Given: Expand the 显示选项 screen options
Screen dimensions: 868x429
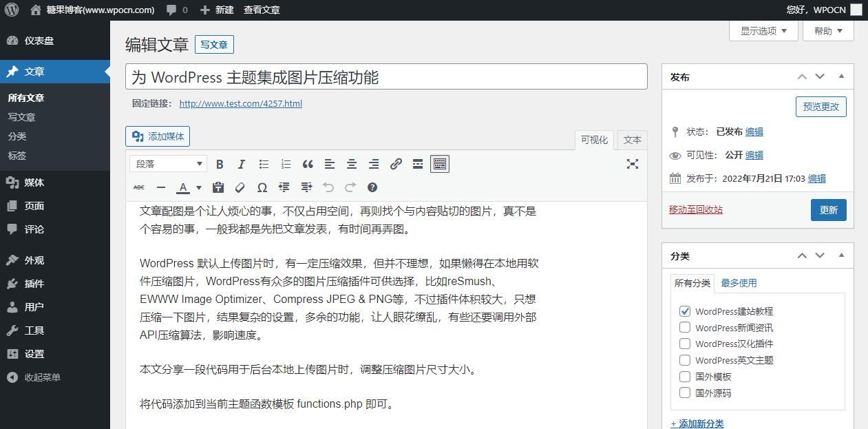Looking at the screenshot, I should pyautogui.click(x=763, y=31).
